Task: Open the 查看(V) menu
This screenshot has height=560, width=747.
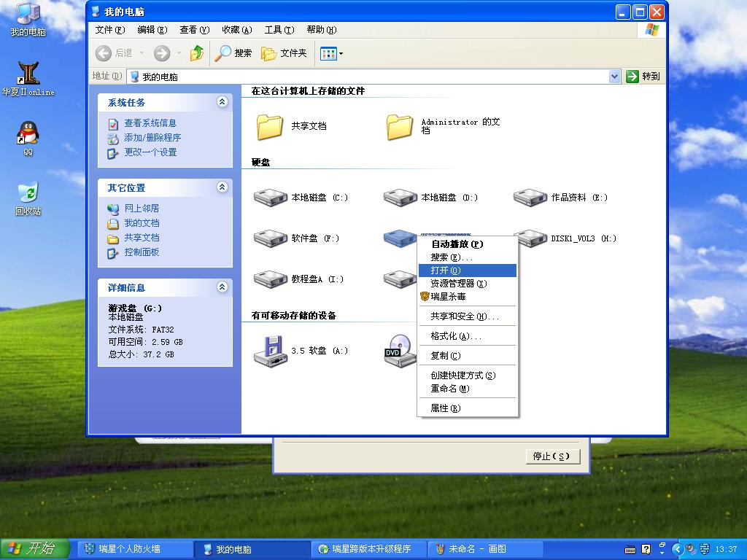Action: click(x=194, y=30)
